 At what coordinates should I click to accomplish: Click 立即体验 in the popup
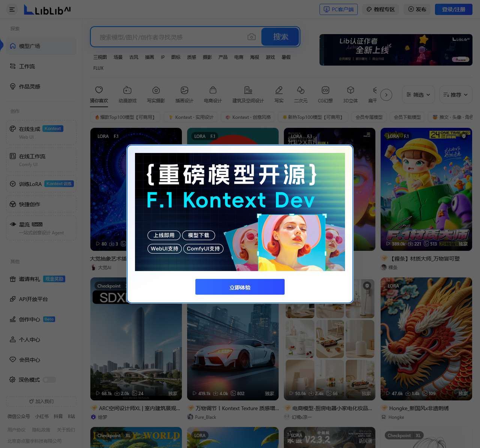[x=240, y=287]
